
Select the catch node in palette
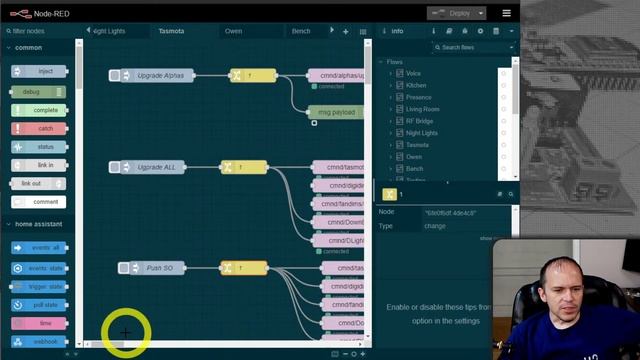click(39, 129)
